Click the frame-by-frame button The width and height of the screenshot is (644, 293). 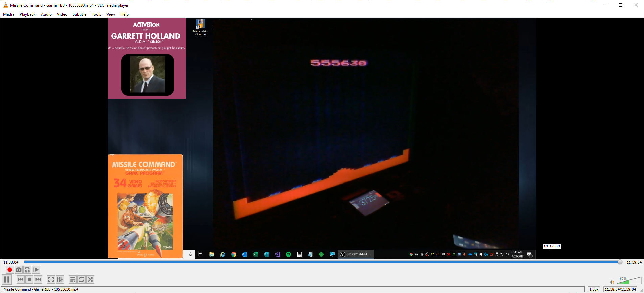pyautogui.click(x=36, y=270)
